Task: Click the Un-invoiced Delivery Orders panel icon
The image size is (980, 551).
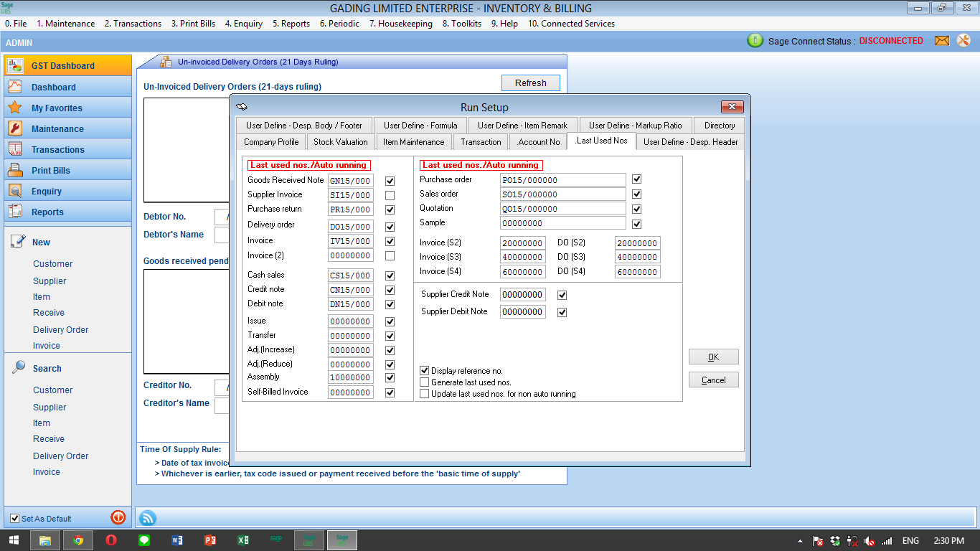Action: tap(166, 62)
